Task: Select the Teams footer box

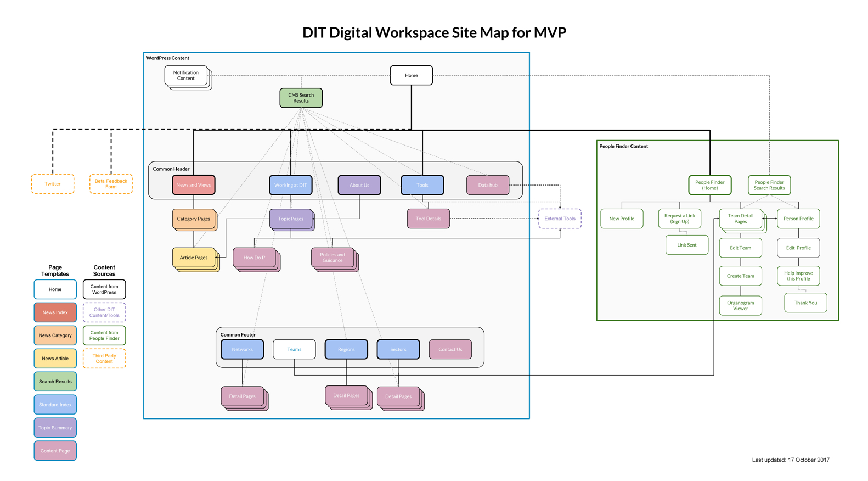Action: click(294, 349)
